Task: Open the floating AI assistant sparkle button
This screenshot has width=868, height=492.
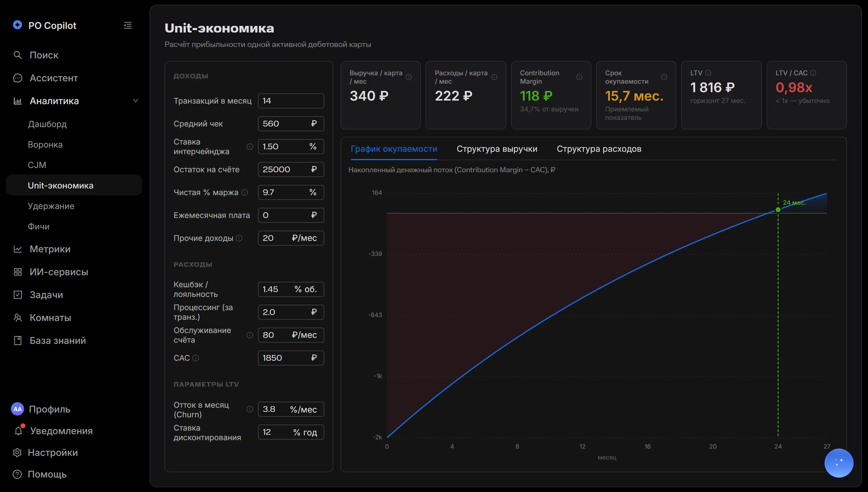Action: click(x=838, y=462)
